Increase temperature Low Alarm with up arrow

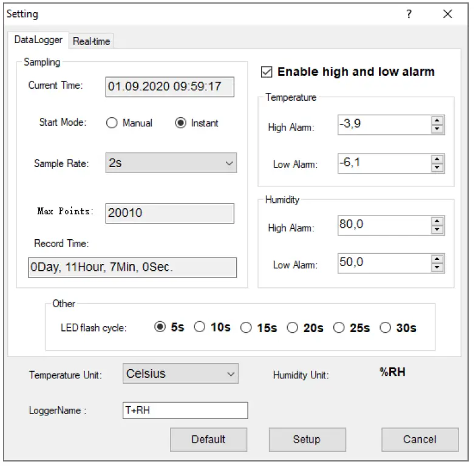point(437,159)
